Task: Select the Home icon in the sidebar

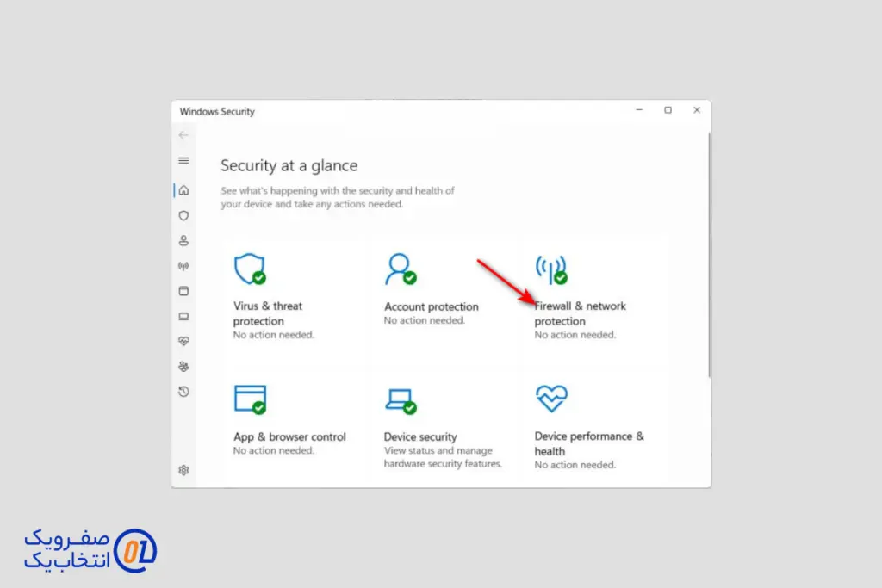Action: (x=183, y=190)
